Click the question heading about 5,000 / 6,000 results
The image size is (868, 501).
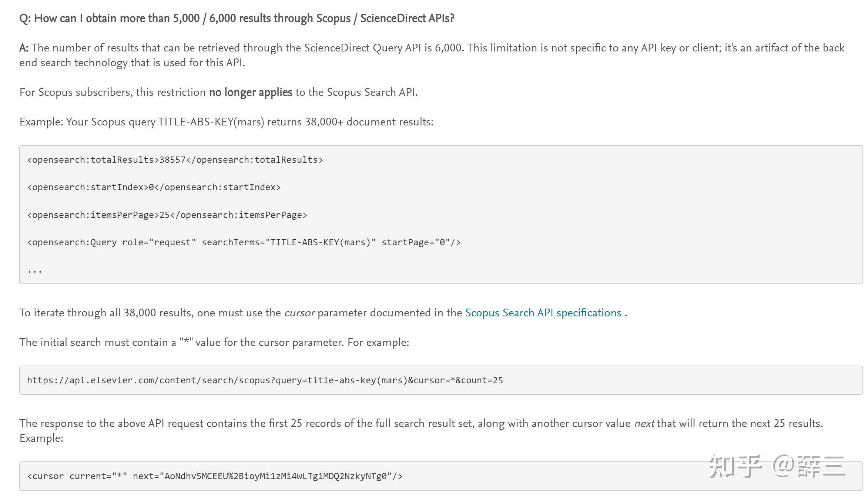tap(237, 19)
